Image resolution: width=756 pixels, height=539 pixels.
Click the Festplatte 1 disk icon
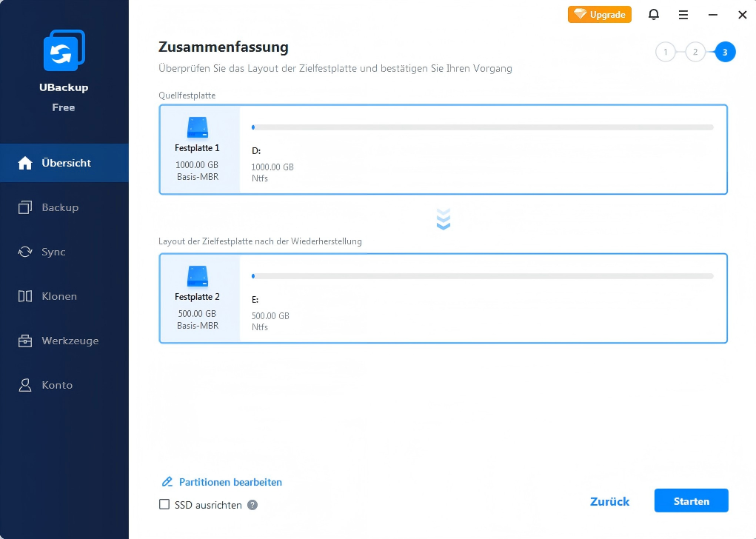click(x=197, y=127)
